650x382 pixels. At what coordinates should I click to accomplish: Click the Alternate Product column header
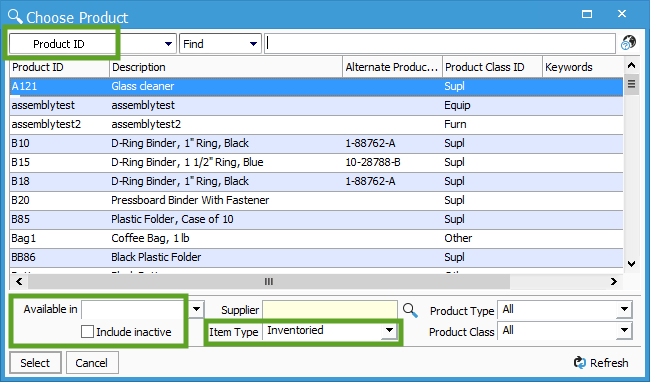[x=393, y=67]
